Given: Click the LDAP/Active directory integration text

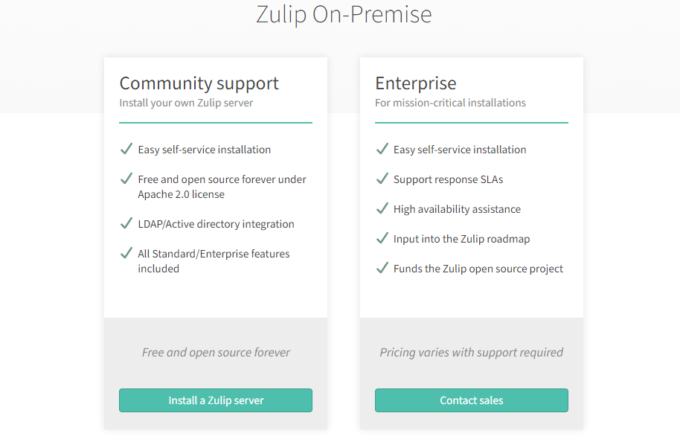Looking at the screenshot, I should [216, 224].
